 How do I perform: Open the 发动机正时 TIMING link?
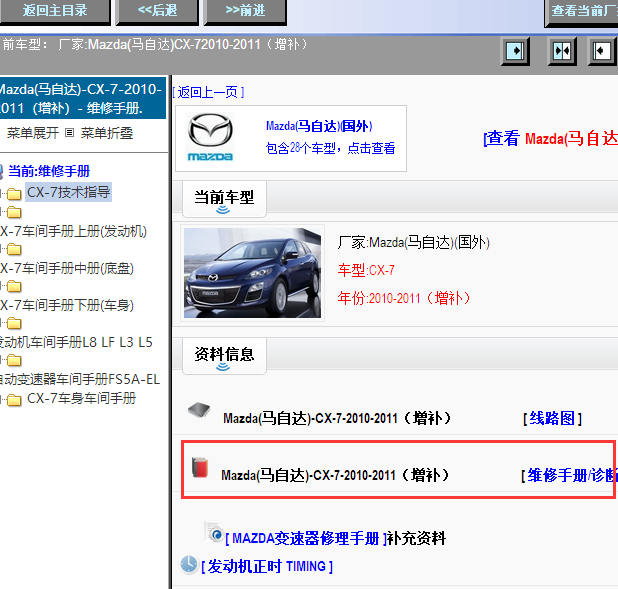point(267,567)
